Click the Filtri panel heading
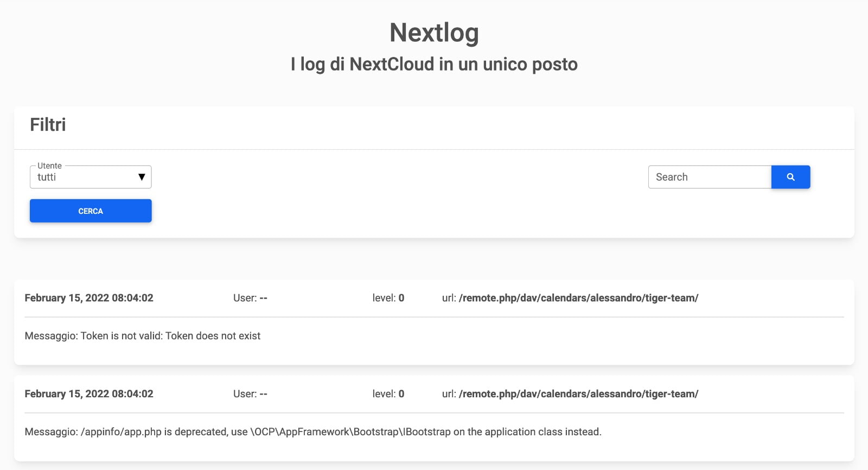Screen dimensions: 868x470 tap(48, 125)
